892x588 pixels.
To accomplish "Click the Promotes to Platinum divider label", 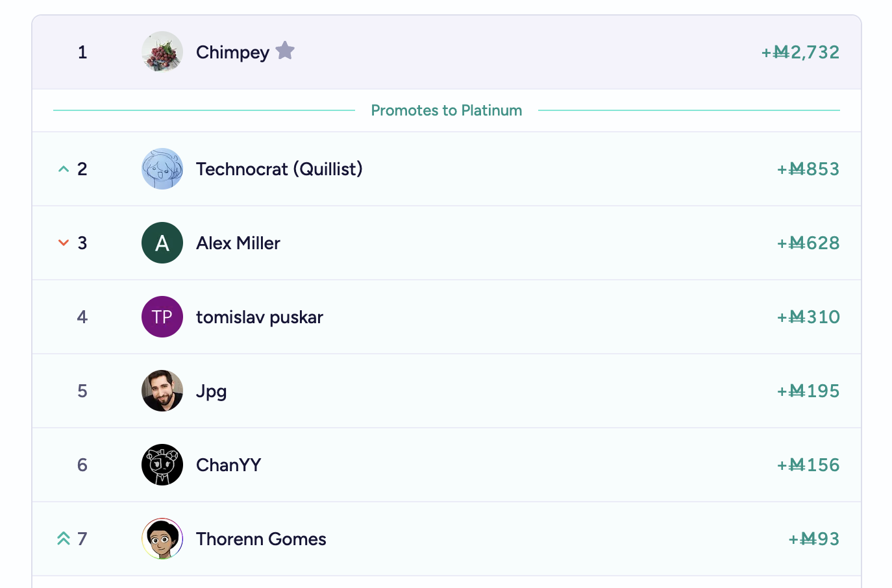I will pos(447,110).
